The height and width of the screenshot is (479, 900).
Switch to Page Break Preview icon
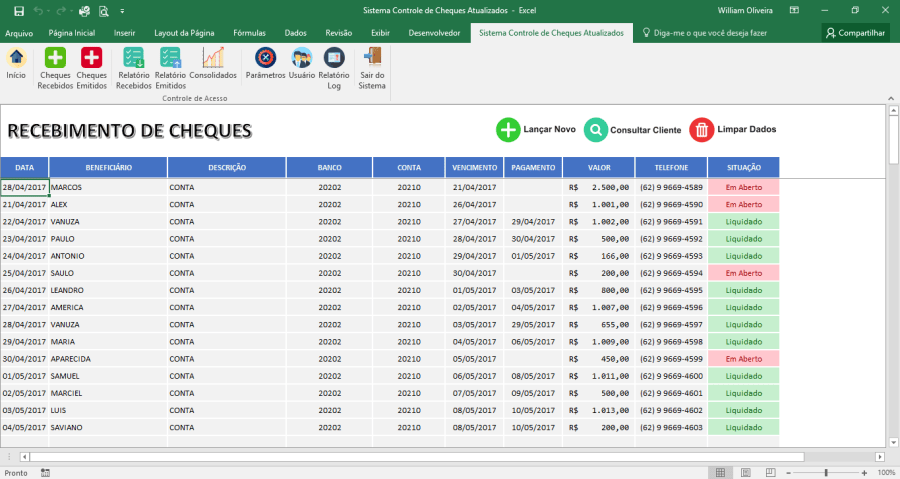pyautogui.click(x=771, y=473)
